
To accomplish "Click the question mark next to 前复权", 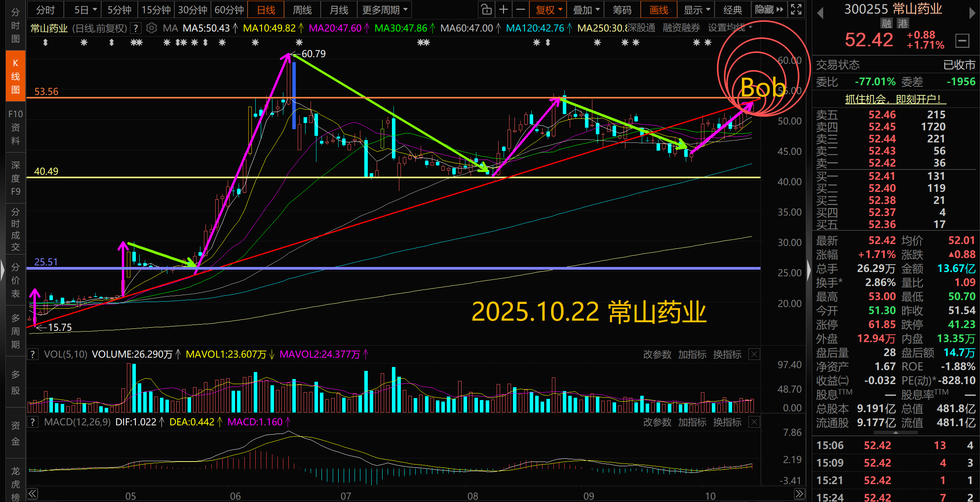I will pos(135,28).
